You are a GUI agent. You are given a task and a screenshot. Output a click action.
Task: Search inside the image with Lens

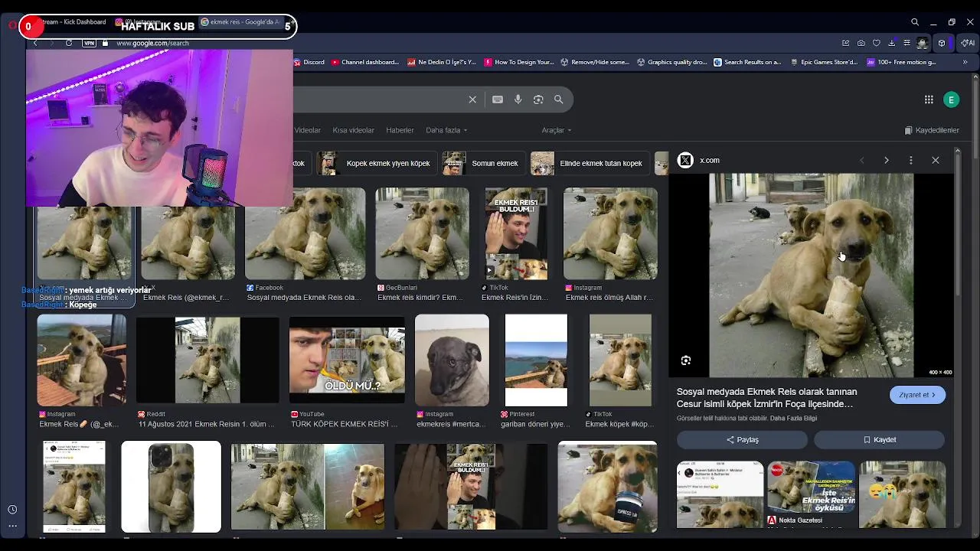point(686,360)
